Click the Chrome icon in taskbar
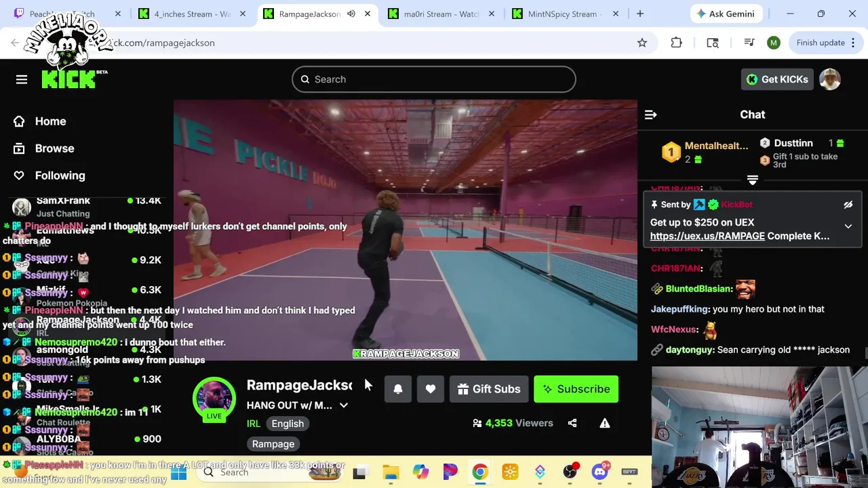The height and width of the screenshot is (488, 868). (480, 472)
